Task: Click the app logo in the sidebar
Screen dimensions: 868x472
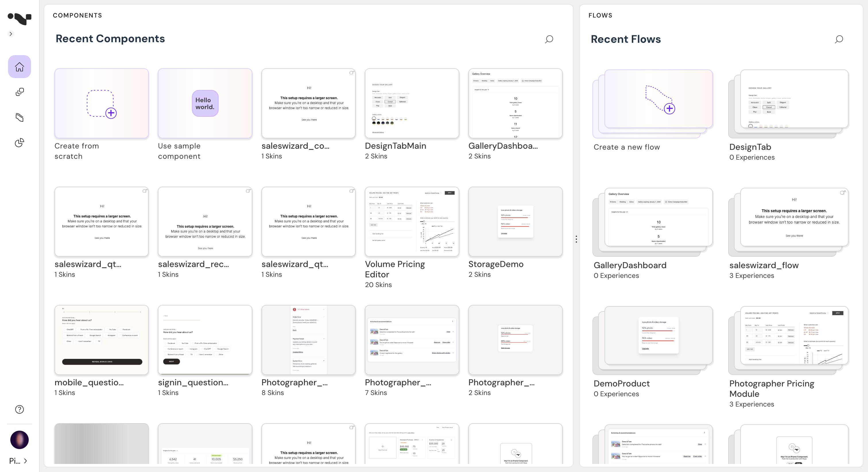Action: pos(19,19)
